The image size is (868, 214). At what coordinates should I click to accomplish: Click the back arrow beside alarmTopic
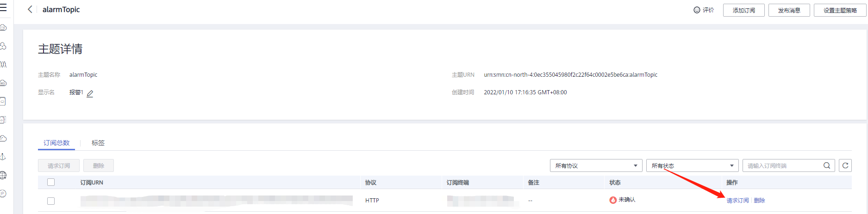(30, 9)
